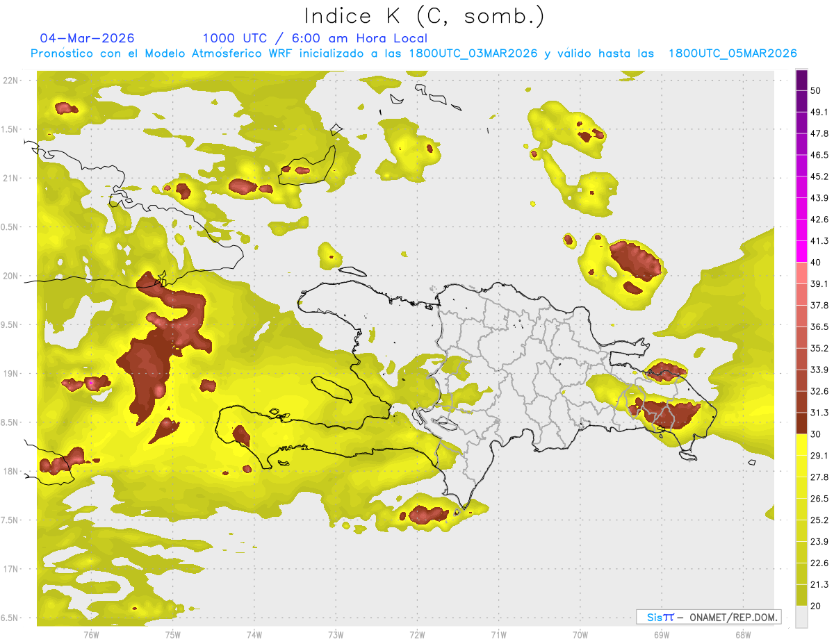
Task: Click the '76W' longitude axis label
Action: pyautogui.click(x=91, y=634)
